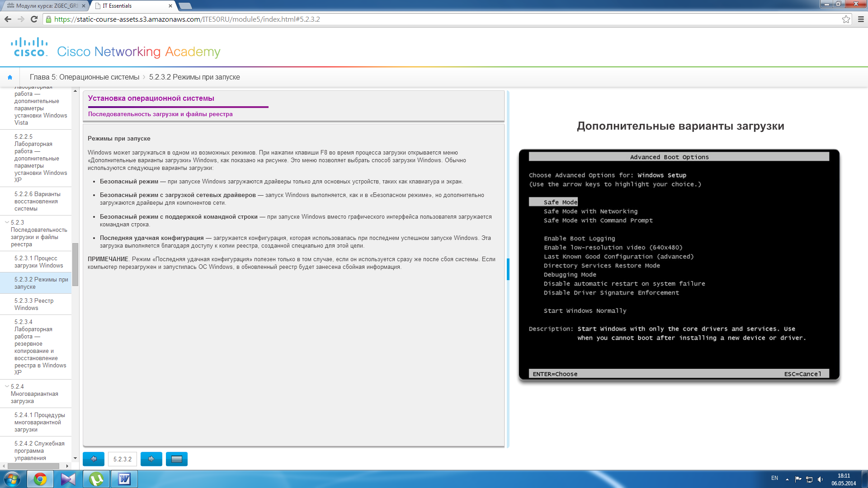The image size is (868, 488).
Task: Click the site lock icon in address bar
Action: tap(48, 19)
